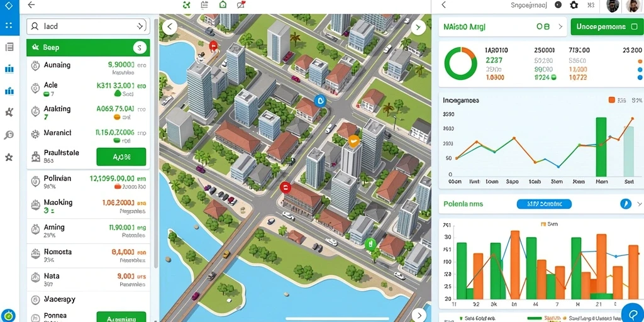Open the search icon in left sidebar
Screen dimensions: 644x322
(x=9, y=135)
